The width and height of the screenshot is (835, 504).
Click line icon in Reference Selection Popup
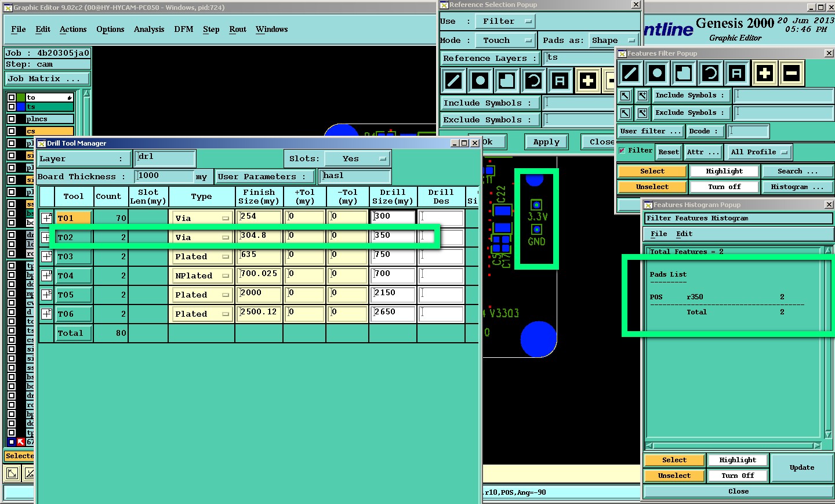tap(454, 81)
